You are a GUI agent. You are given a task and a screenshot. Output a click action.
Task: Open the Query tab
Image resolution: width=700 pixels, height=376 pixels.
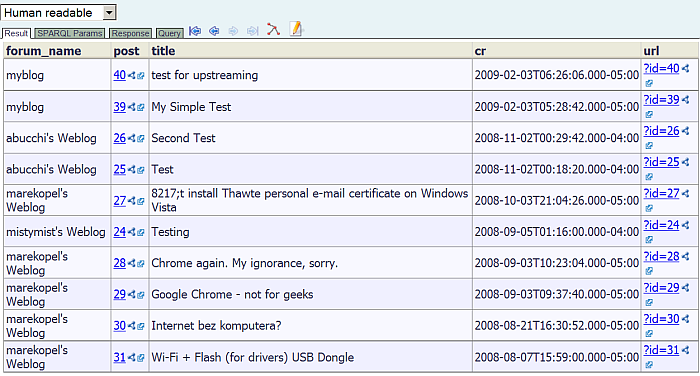(x=170, y=33)
